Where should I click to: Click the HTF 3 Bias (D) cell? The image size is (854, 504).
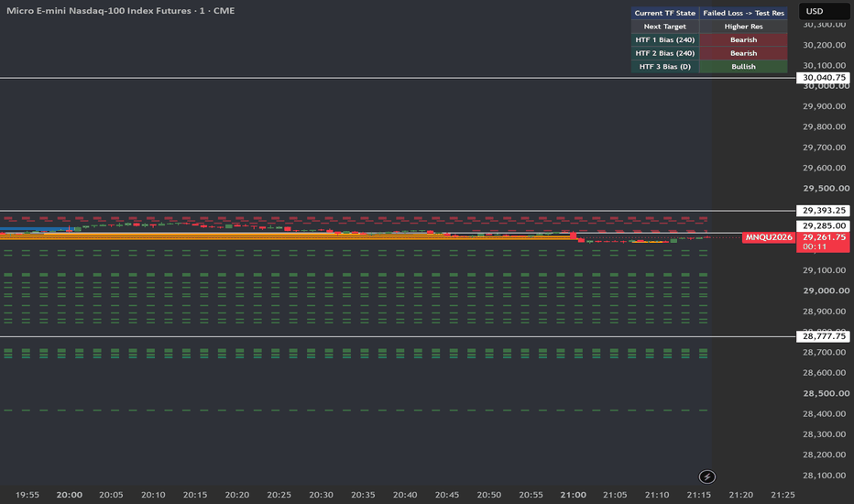665,67
